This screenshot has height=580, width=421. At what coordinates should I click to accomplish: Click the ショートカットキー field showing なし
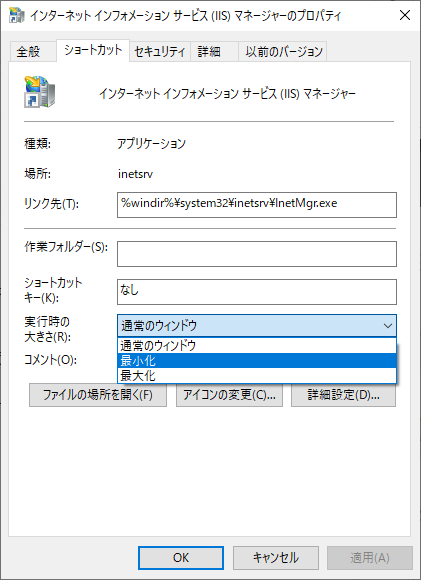257,292
